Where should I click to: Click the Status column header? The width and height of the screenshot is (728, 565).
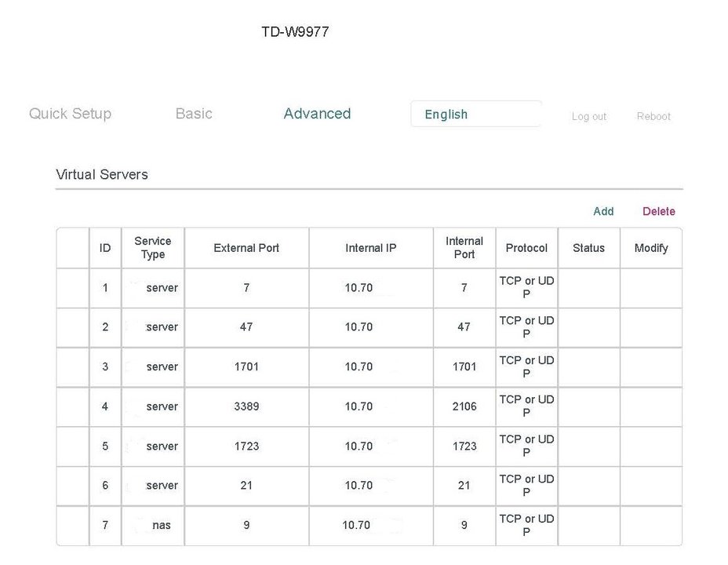pyautogui.click(x=588, y=248)
